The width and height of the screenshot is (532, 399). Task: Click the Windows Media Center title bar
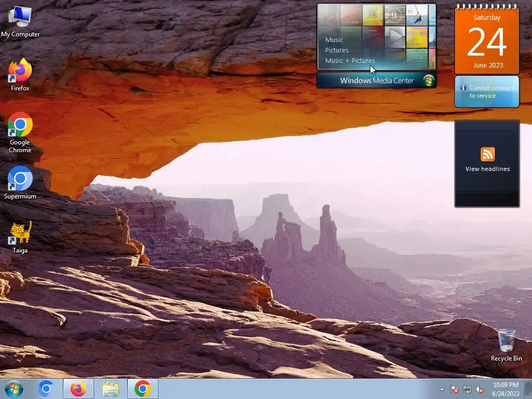377,81
